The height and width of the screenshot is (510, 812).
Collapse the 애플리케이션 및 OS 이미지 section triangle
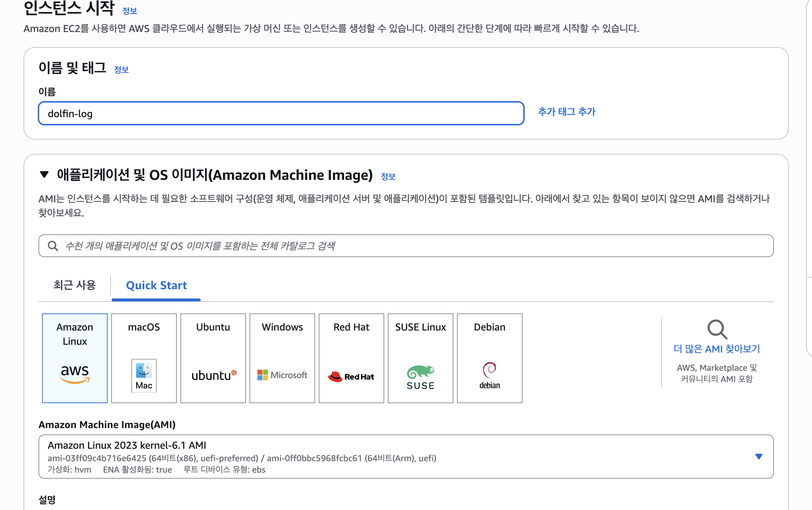[44, 175]
